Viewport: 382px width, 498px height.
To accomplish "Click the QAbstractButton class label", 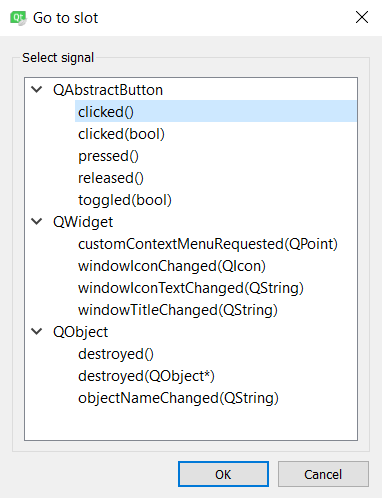I will click(108, 90).
